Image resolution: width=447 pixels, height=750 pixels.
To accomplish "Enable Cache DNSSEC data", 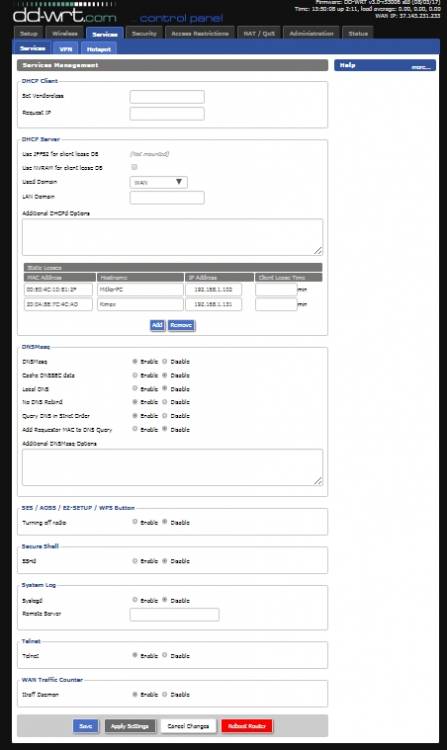I will [135, 375].
